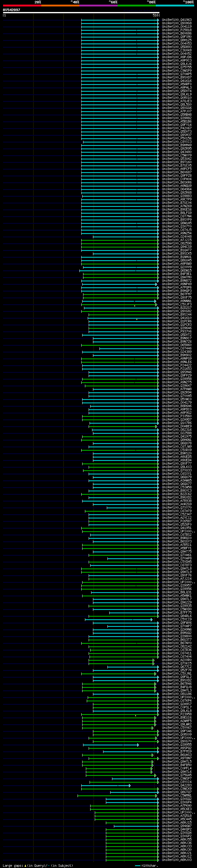Screen dimensions: 197x868
Task: Select the UniRef100_P33560 label
Action: coord(177,416)
